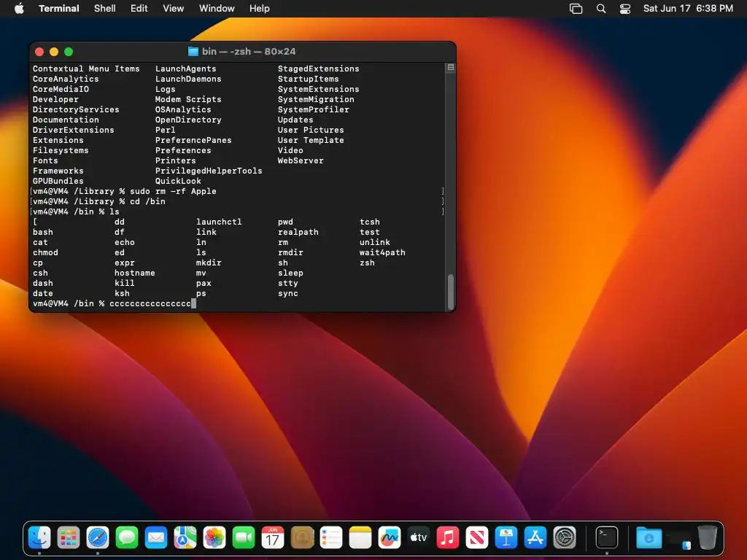
Task: Minimize the Terminal window with yellow button
Action: coord(54,52)
